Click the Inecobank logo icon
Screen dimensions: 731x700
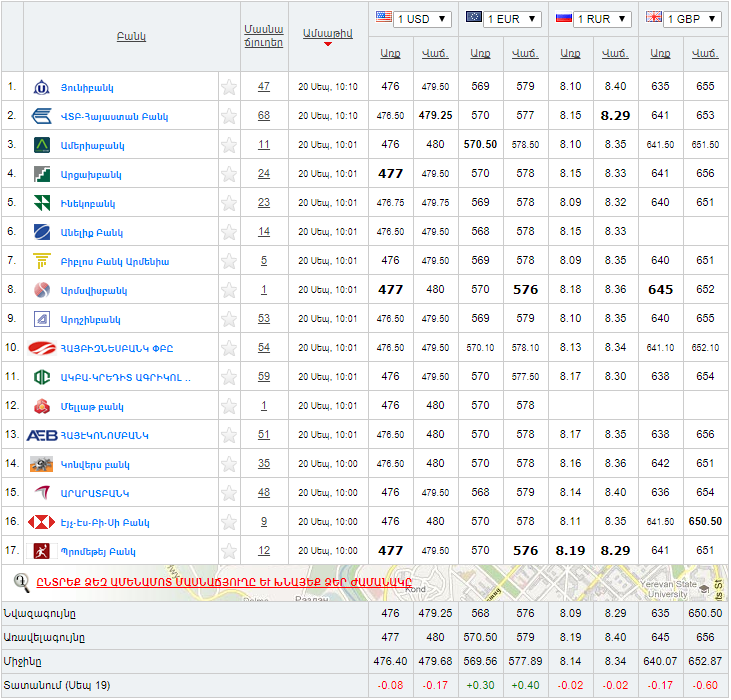(42, 203)
